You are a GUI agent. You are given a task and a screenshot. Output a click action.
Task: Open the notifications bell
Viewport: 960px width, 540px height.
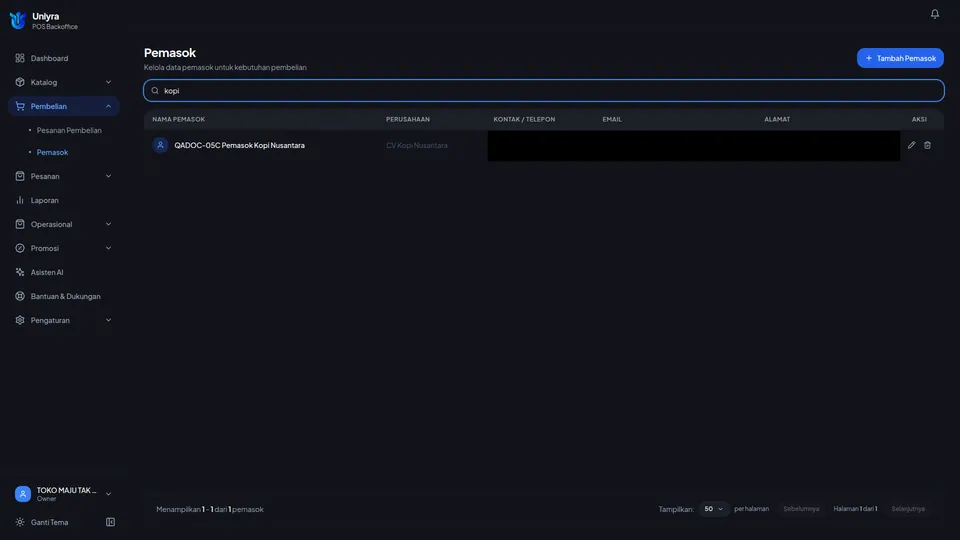pos(934,13)
